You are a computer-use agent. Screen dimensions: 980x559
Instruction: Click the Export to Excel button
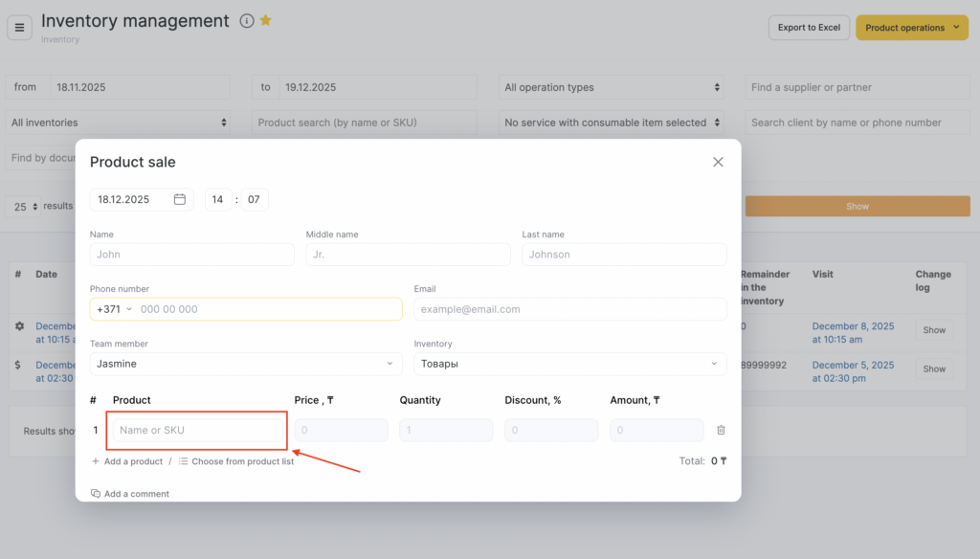coord(809,28)
